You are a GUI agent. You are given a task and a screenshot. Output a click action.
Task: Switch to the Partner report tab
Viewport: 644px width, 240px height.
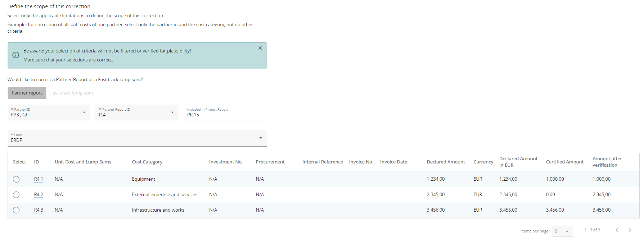tap(27, 93)
